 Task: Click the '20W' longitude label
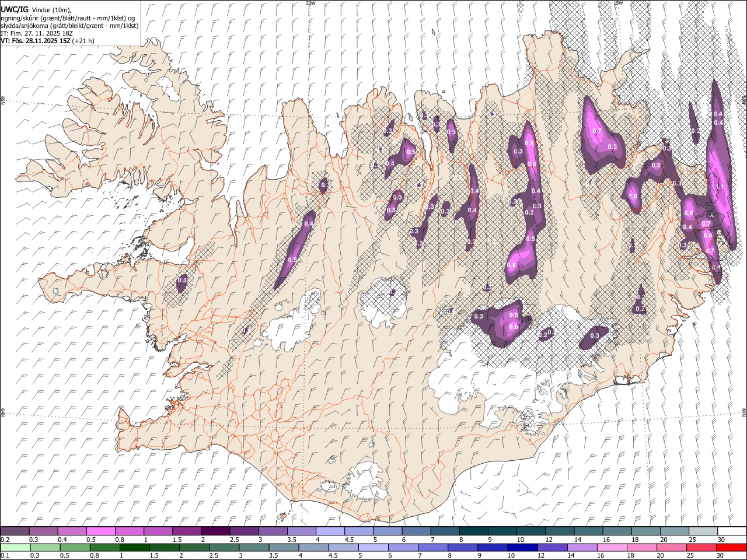pos(310,3)
